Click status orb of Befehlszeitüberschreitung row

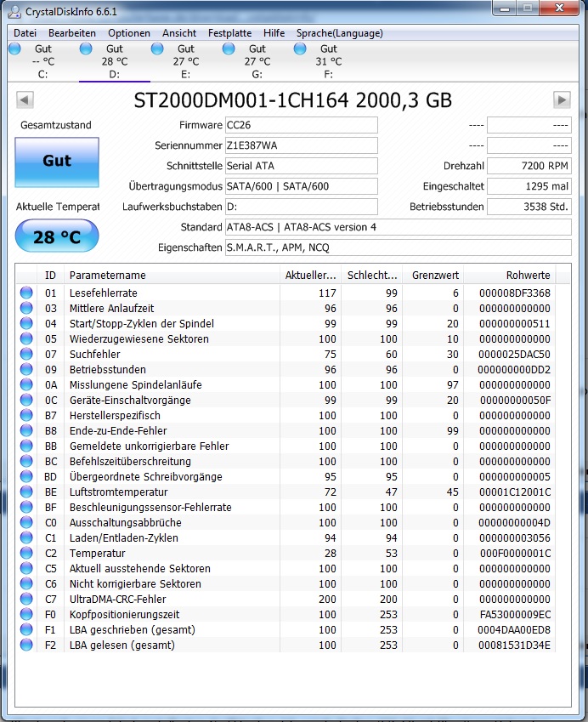pyautogui.click(x=26, y=462)
